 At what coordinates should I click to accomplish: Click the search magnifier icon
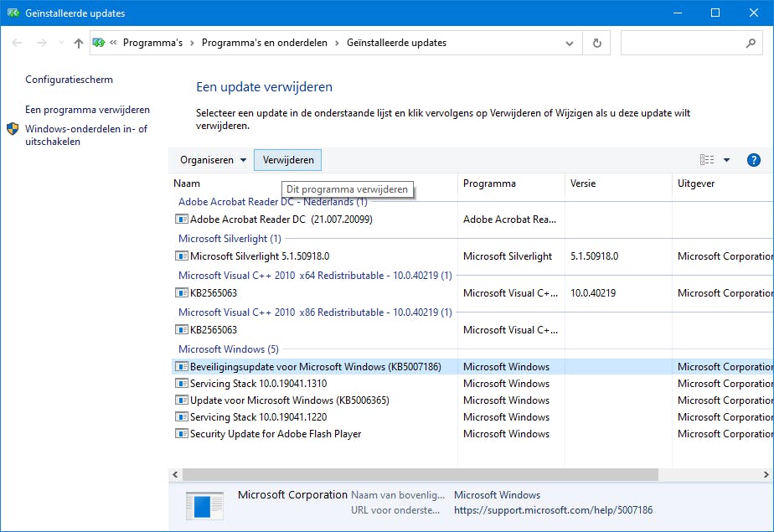coord(751,43)
